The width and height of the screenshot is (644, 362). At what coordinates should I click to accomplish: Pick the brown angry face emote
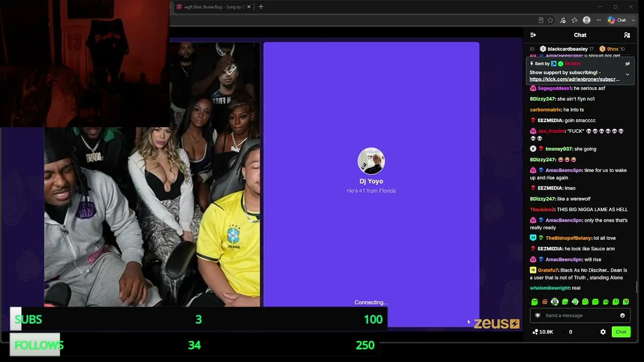544,302
